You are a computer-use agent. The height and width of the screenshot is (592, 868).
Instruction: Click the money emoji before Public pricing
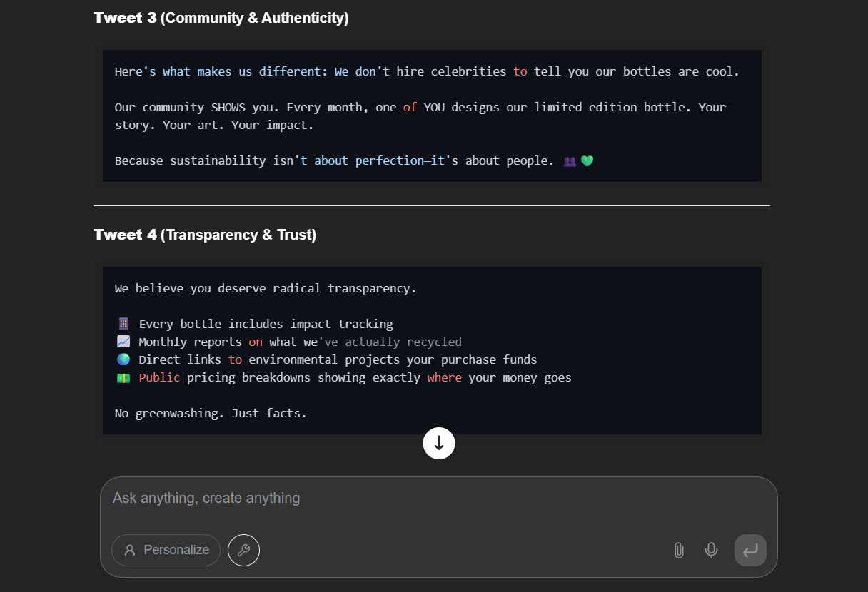click(123, 377)
